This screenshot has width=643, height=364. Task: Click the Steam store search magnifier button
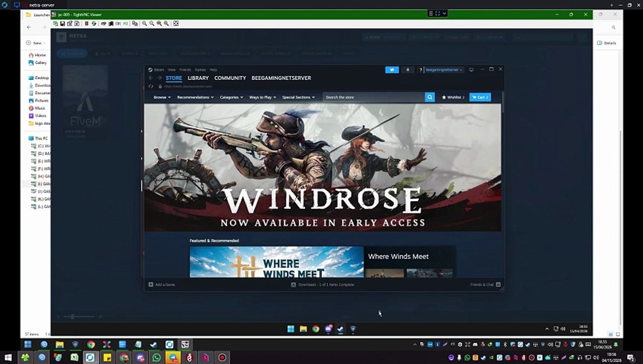point(430,97)
